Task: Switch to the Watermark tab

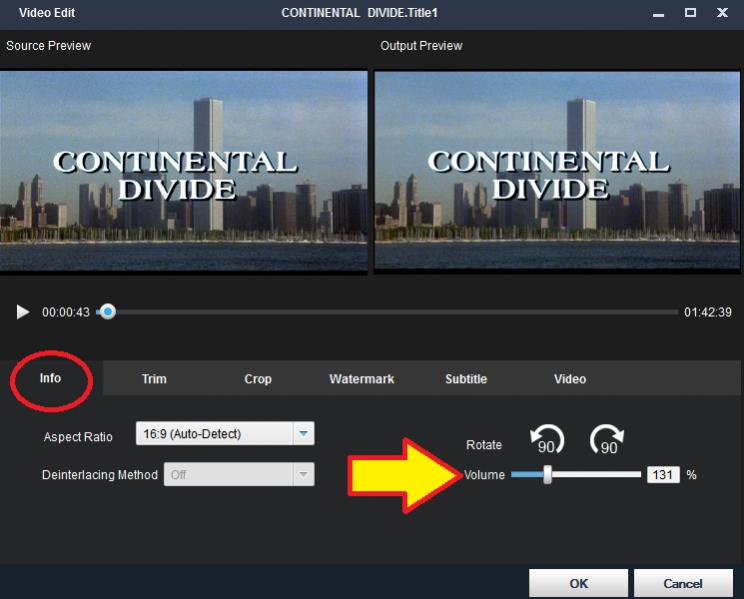Action: tap(362, 379)
